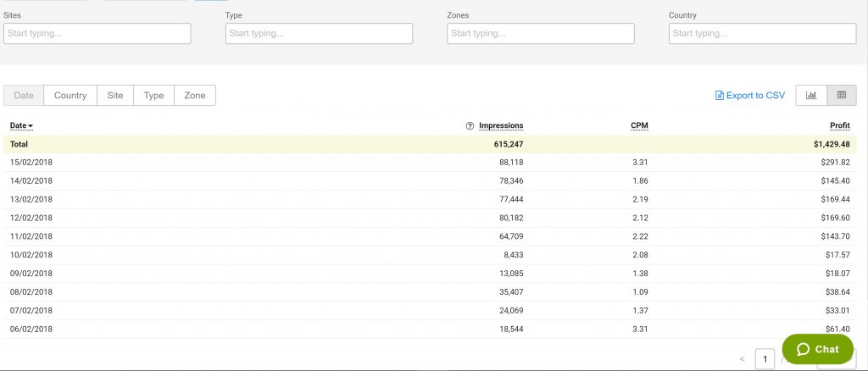868x371 pixels.
Task: Focus the Country filter input
Action: (762, 34)
